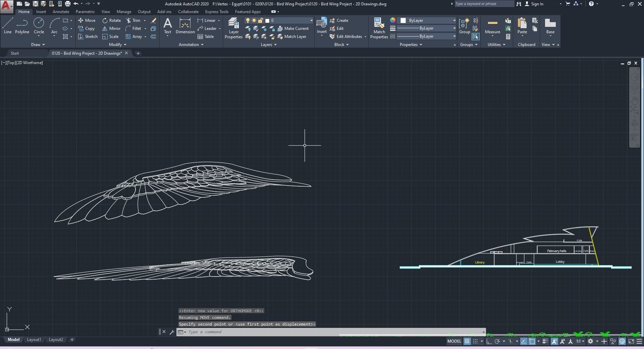Click the Sign In link
Viewport: 644px width, 349px height.
[x=537, y=4]
